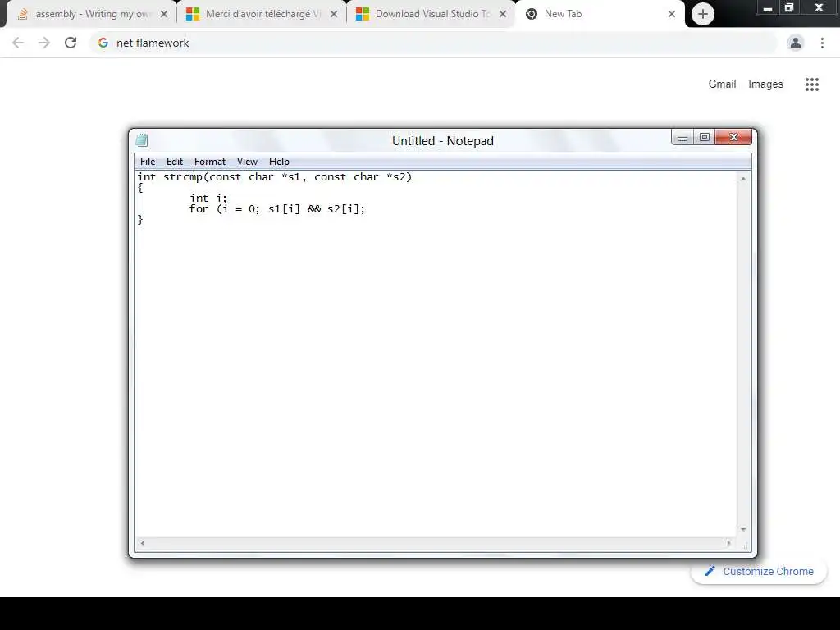Image resolution: width=840 pixels, height=630 pixels.
Task: Click the Google icon in address bar
Action: (103, 43)
